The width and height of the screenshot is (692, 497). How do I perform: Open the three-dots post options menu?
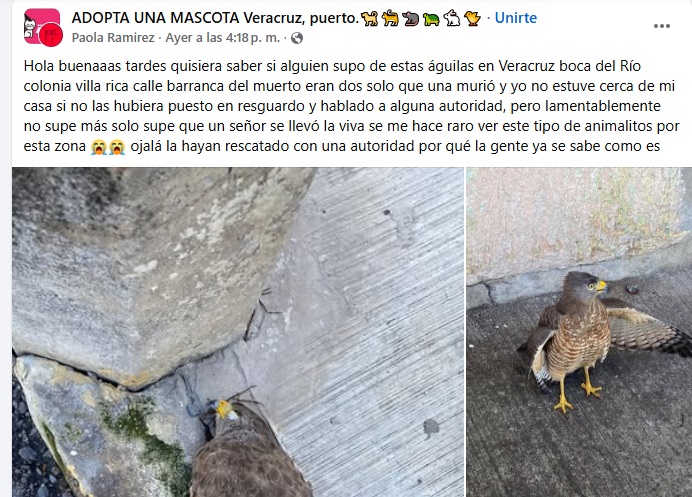coord(662,26)
